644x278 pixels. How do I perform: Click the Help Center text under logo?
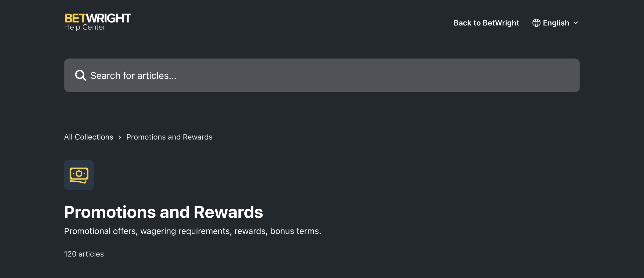tap(85, 27)
